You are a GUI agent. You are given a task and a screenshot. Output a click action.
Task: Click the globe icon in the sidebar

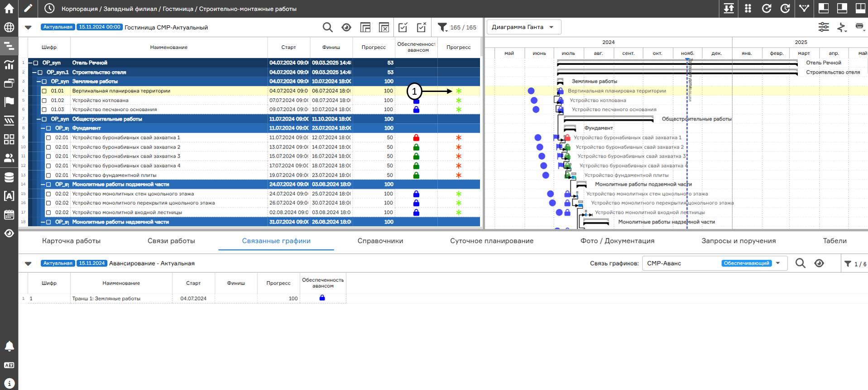click(x=9, y=27)
